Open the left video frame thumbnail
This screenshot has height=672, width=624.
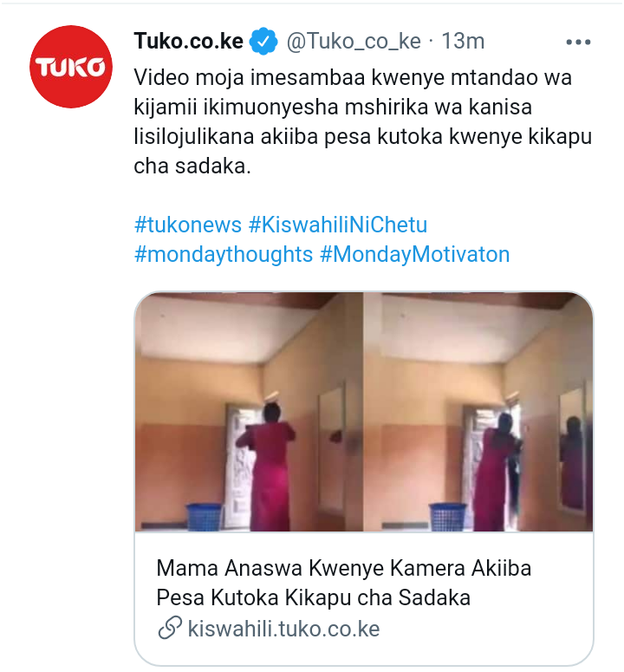pos(249,412)
